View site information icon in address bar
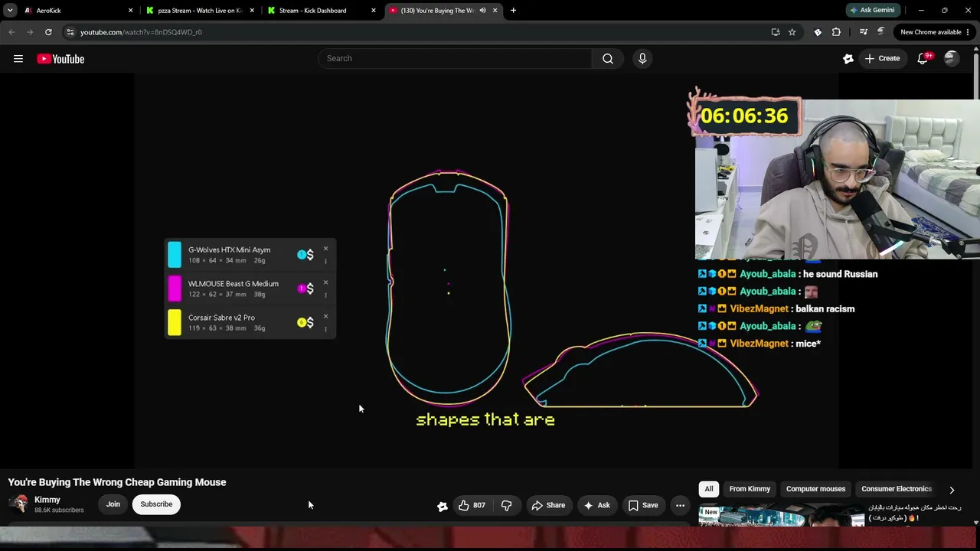The height and width of the screenshot is (551, 980). tap(70, 32)
